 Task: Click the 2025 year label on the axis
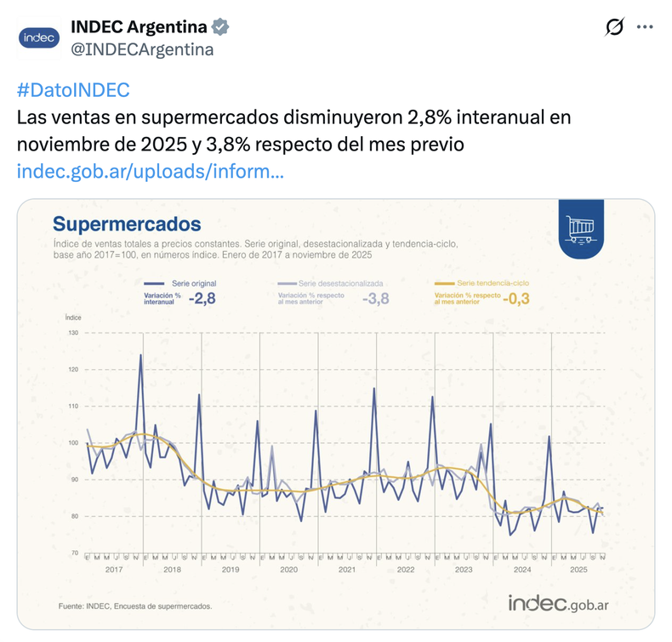tap(578, 569)
